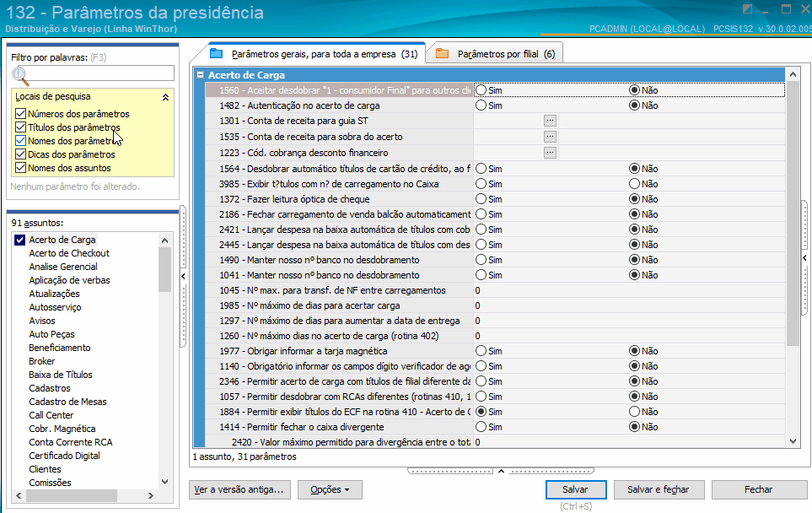Open lookup button for parameter 1223
This screenshot has width=812, height=513.
tap(550, 153)
